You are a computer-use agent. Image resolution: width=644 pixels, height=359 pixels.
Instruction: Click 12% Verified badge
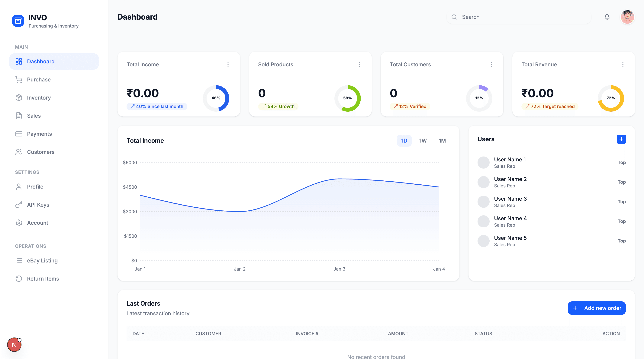click(x=410, y=106)
